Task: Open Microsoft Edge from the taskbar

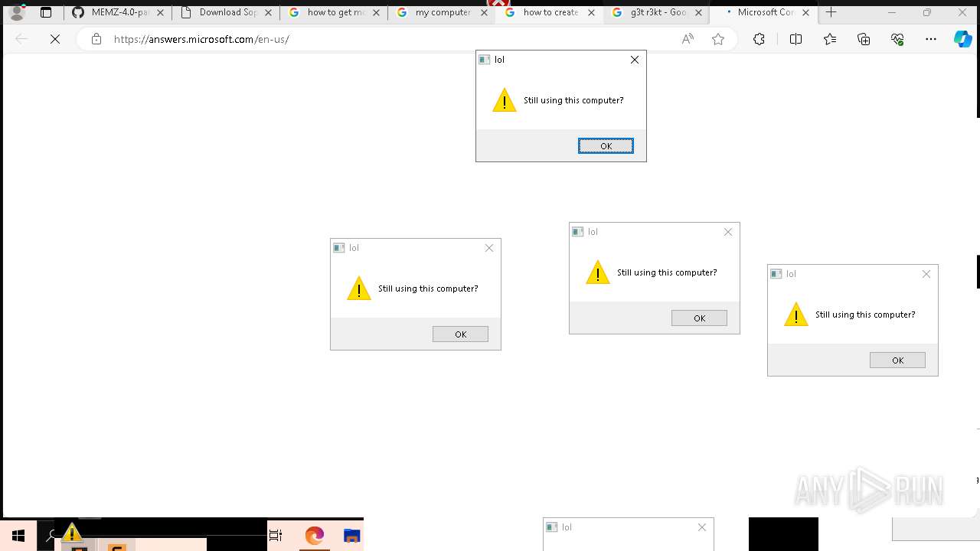Action: (315, 536)
